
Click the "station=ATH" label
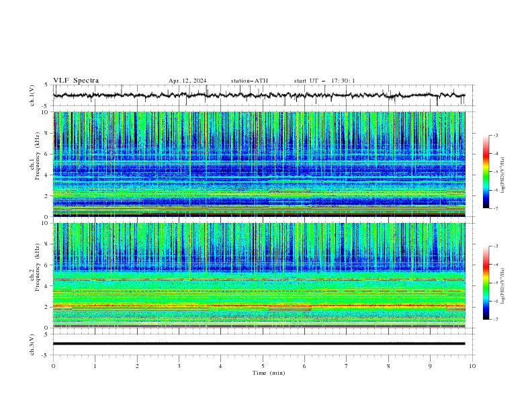[249, 81]
